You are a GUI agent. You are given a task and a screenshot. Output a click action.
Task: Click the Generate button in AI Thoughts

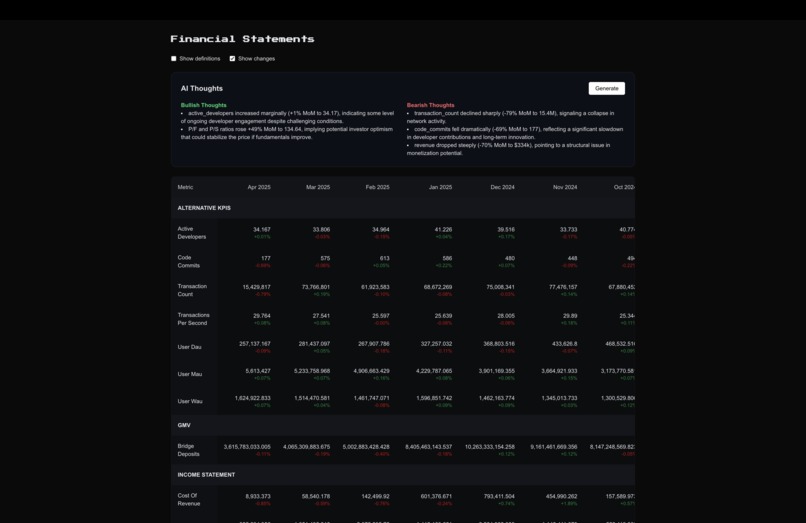(607, 88)
